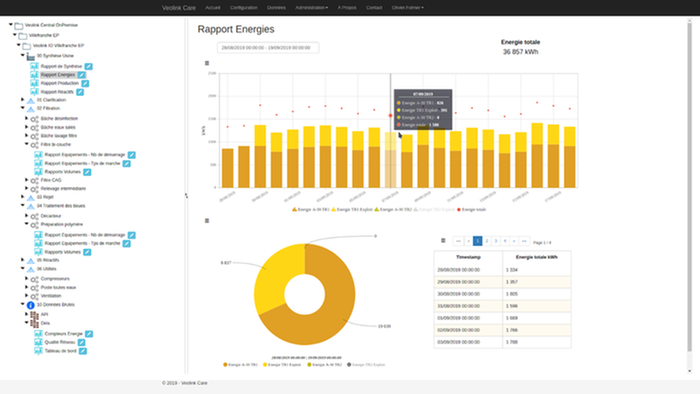Screen dimensions: 700x394
Task: Jump to first page of table
Action: (458, 241)
